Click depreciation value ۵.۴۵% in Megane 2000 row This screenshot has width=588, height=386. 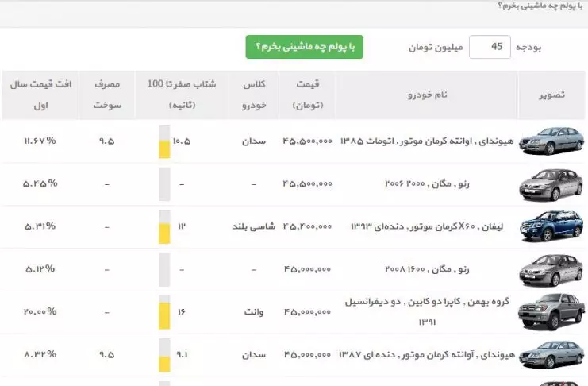(x=40, y=183)
